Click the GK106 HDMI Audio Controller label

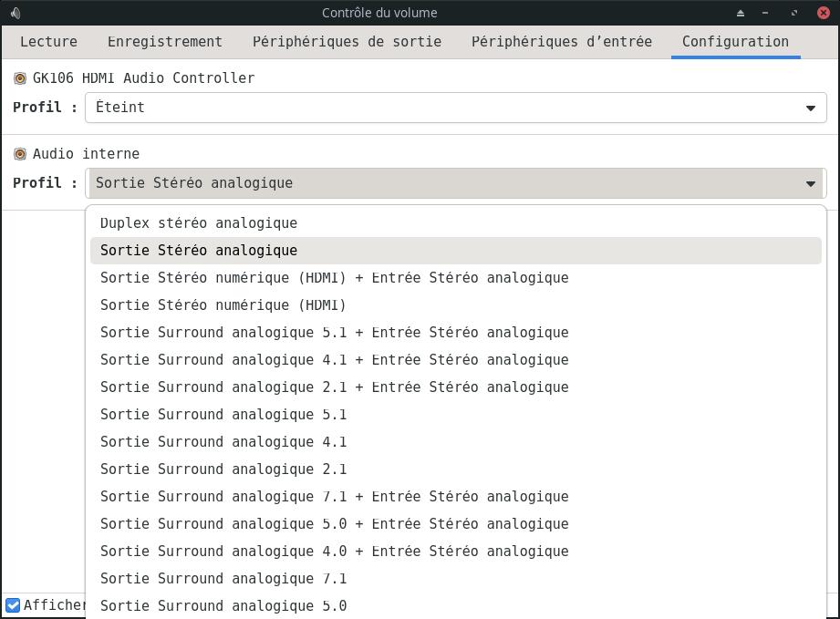143,78
